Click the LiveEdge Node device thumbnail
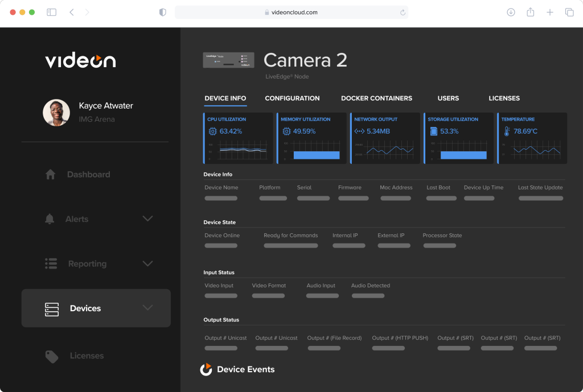The width and height of the screenshot is (583, 392). coord(228,60)
